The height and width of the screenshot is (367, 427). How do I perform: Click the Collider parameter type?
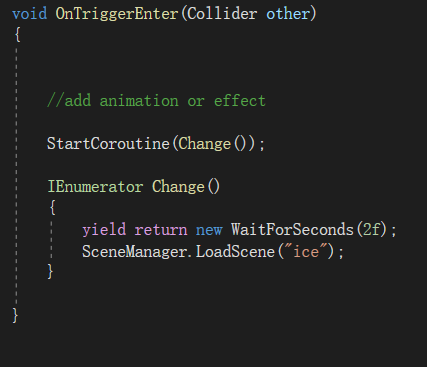[x=222, y=14]
